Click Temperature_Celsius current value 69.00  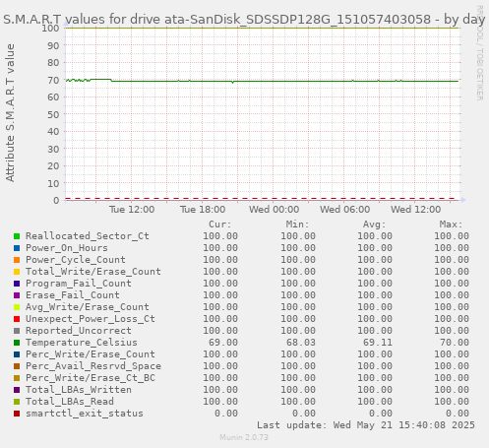(x=223, y=343)
